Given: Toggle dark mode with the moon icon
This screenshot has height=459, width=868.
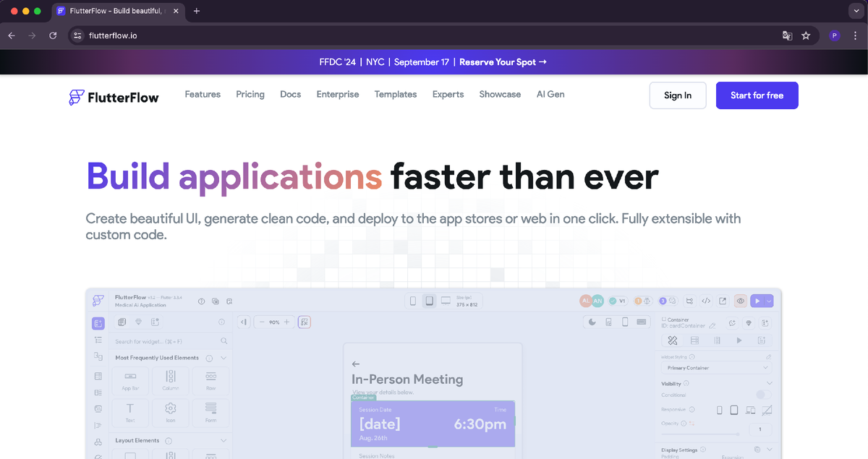Looking at the screenshot, I should pyautogui.click(x=592, y=322).
